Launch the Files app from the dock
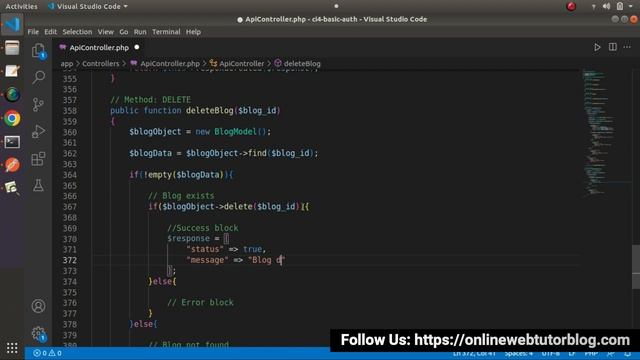 click(12, 48)
